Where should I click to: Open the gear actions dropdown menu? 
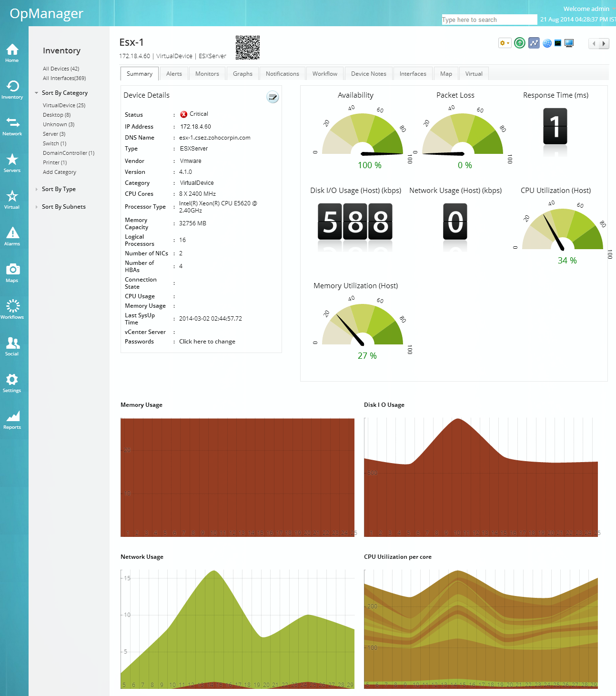(505, 43)
